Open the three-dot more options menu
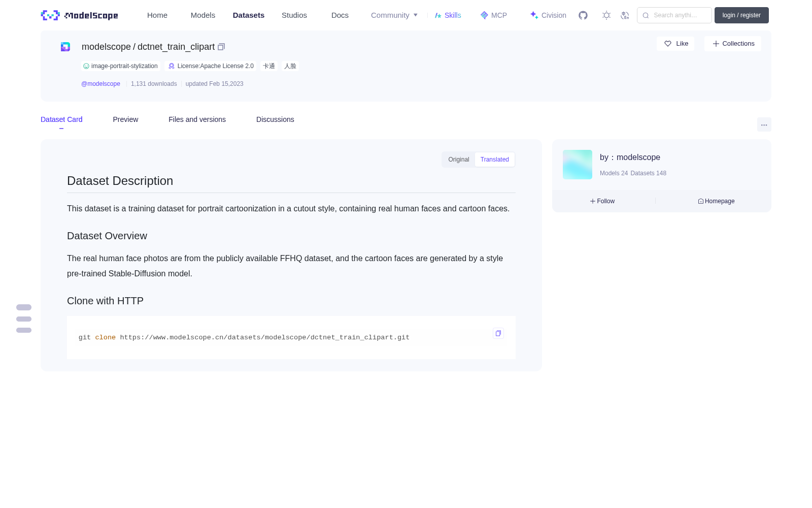Screen dimensions: 812x508 coord(764,124)
